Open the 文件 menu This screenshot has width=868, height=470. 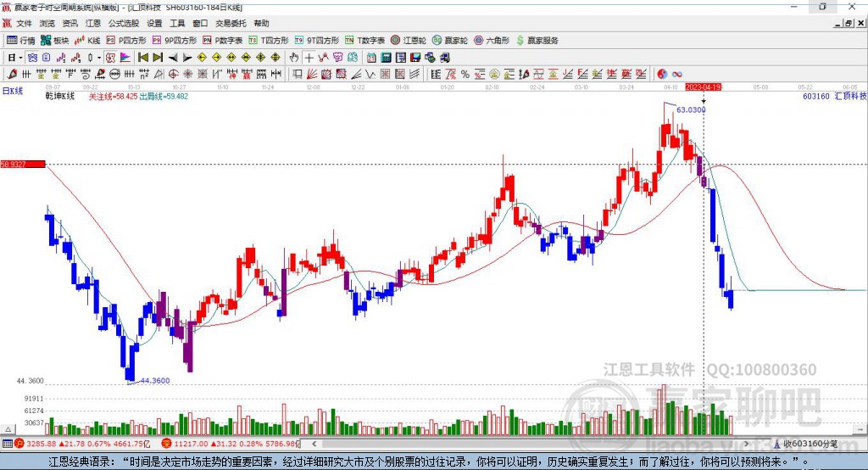coord(24,23)
